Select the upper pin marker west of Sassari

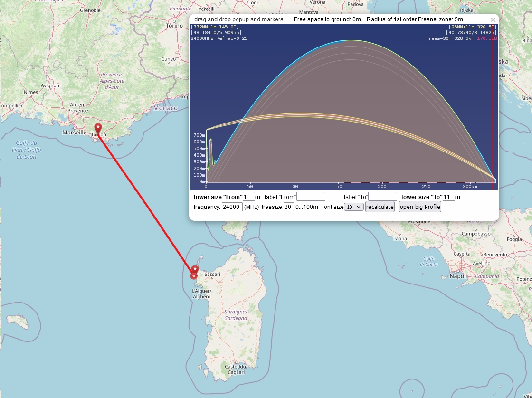point(195,270)
